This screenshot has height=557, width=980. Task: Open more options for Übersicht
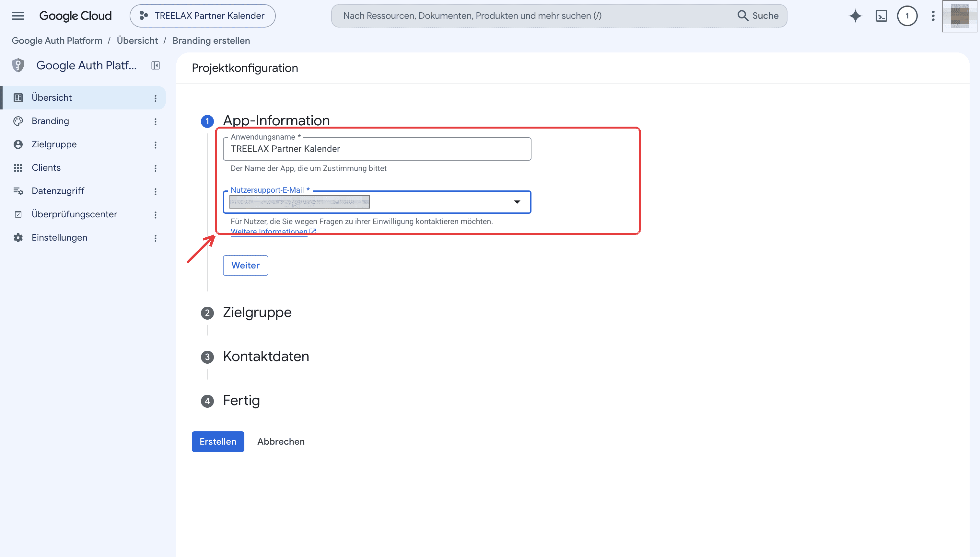156,98
